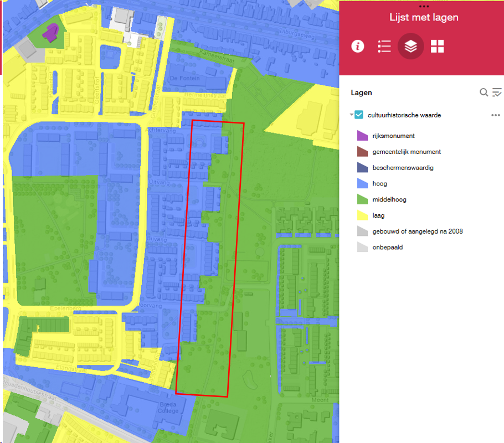Click the 'rijksmonument' legend label
The width and height of the screenshot is (504, 443).
pos(393,136)
